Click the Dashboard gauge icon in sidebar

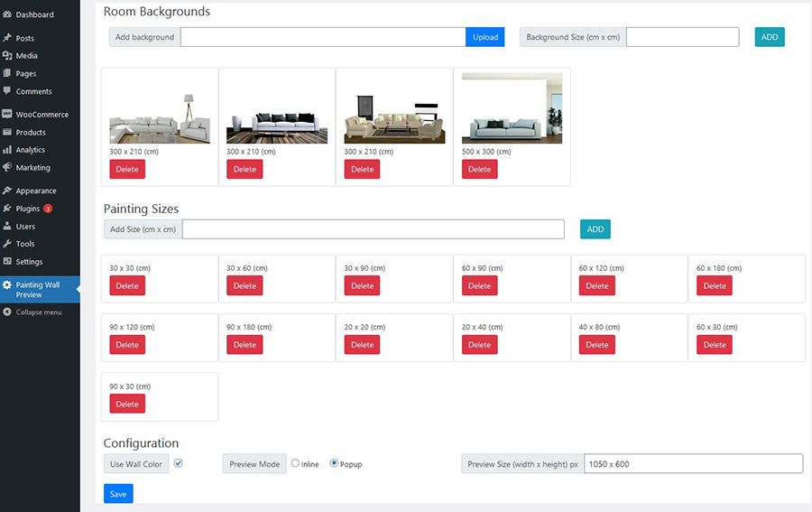(7, 14)
